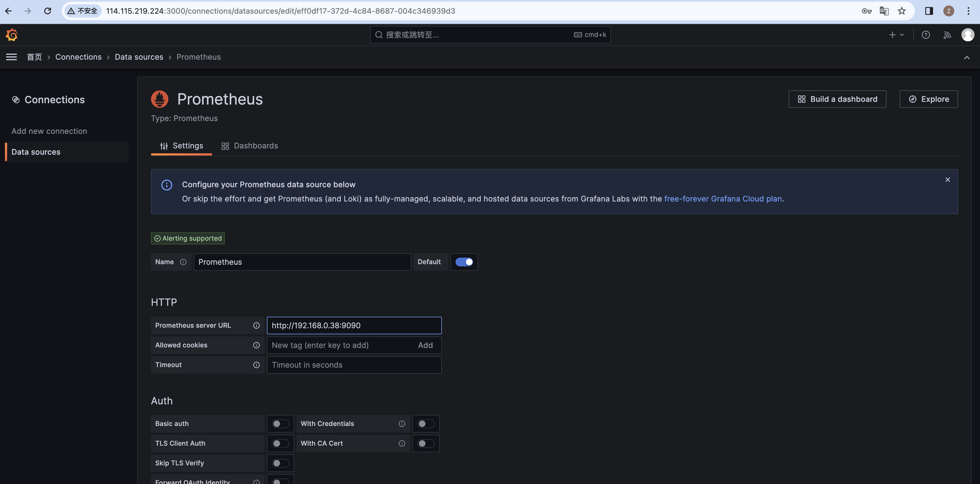
Task: Open the news feed RSS icon
Action: tap(947, 35)
